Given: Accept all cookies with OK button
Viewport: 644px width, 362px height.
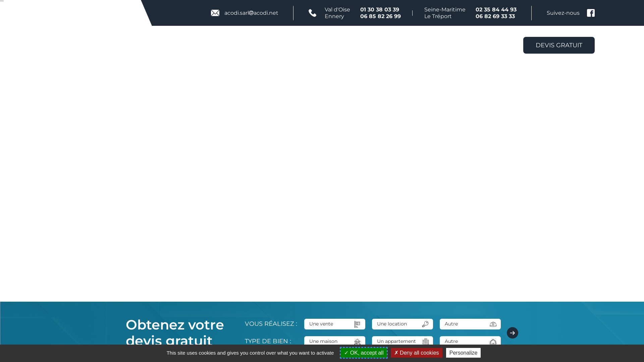Looking at the screenshot, I should 363,353.
